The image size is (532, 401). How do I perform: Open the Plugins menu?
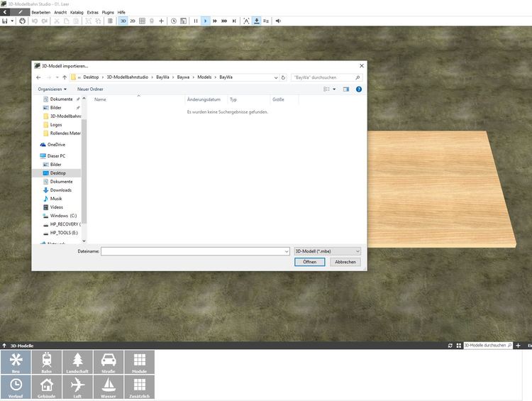pyautogui.click(x=108, y=12)
